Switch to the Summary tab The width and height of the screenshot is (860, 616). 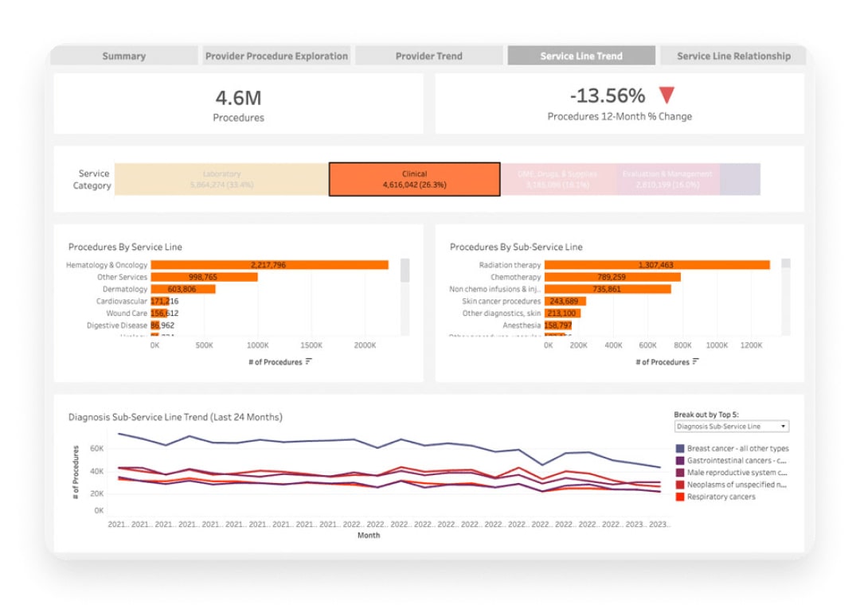click(x=123, y=56)
